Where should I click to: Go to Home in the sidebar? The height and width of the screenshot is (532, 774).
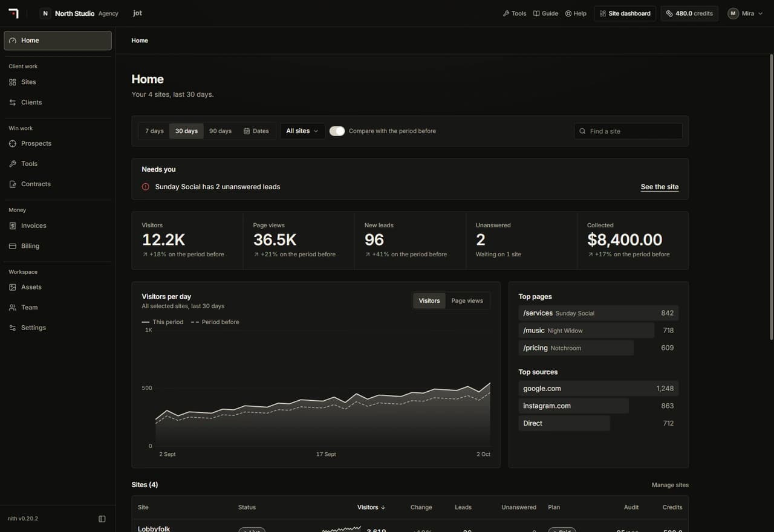click(x=58, y=41)
